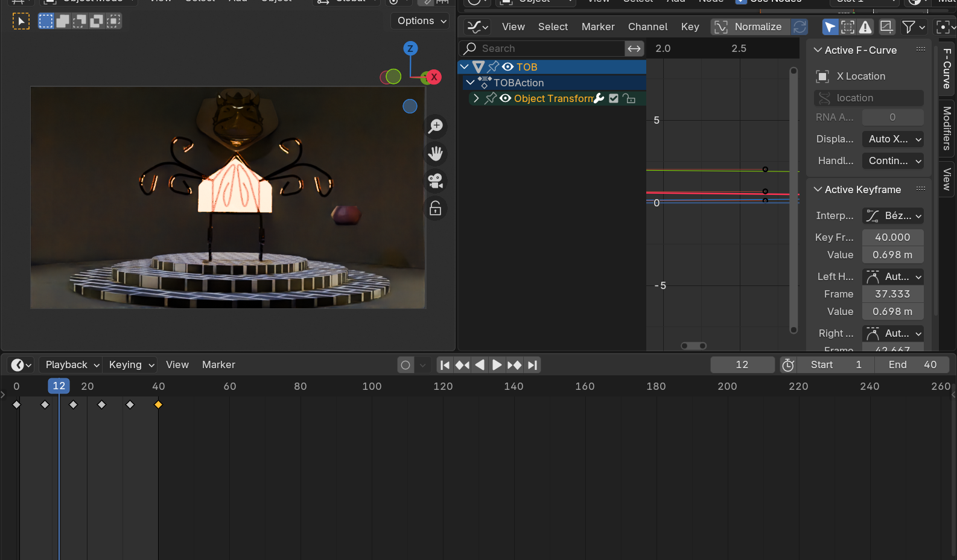Click the auto-normalization refresh icon

(800, 27)
